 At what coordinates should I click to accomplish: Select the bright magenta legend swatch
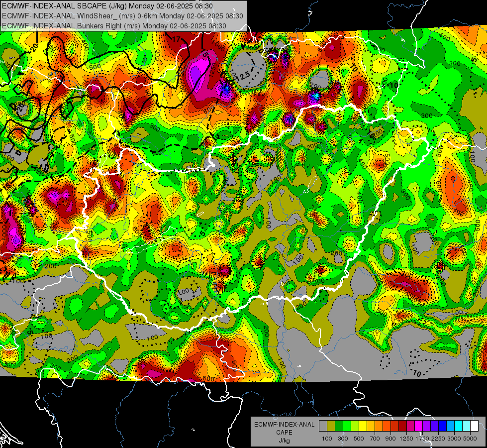pyautogui.click(x=419, y=426)
